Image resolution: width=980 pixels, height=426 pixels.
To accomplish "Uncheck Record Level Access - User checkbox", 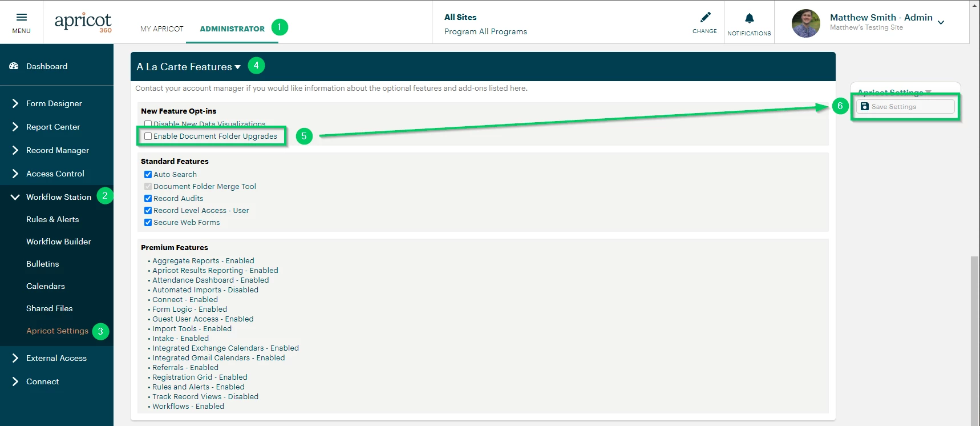I will point(148,210).
